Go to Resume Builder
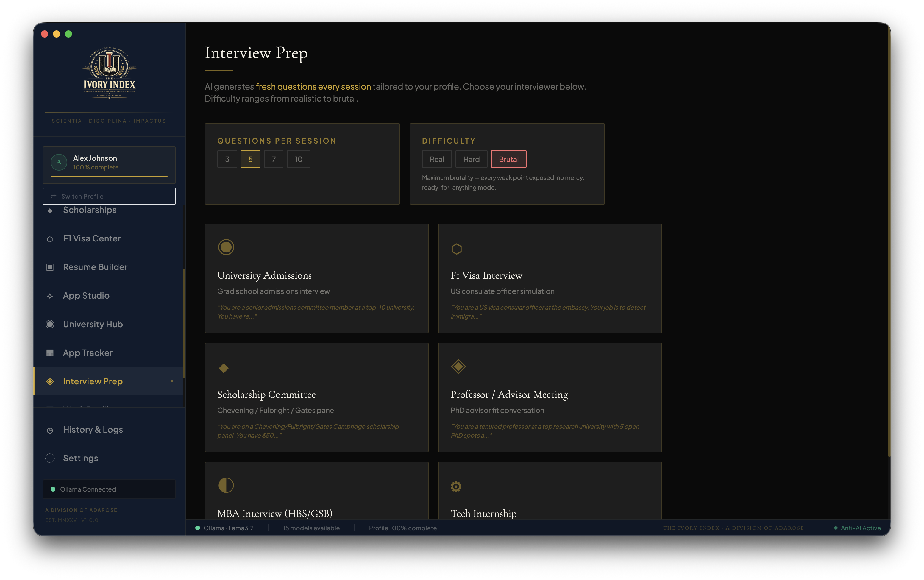The height and width of the screenshot is (580, 924). pyautogui.click(x=108, y=267)
